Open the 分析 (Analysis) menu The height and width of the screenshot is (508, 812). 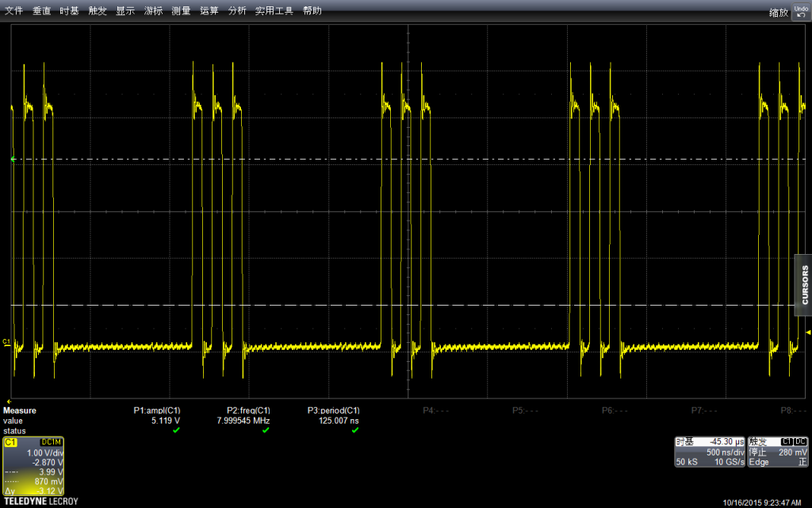pyautogui.click(x=237, y=10)
